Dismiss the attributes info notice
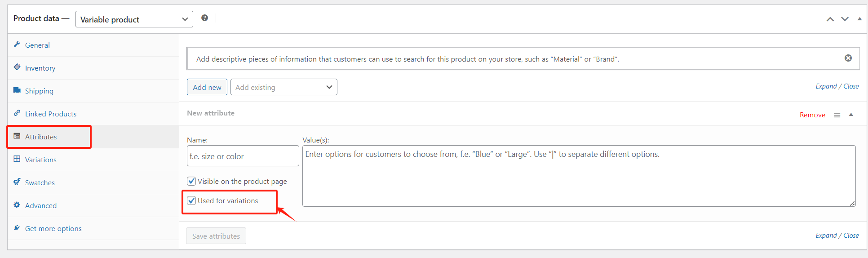The width and height of the screenshot is (868, 258). click(848, 58)
